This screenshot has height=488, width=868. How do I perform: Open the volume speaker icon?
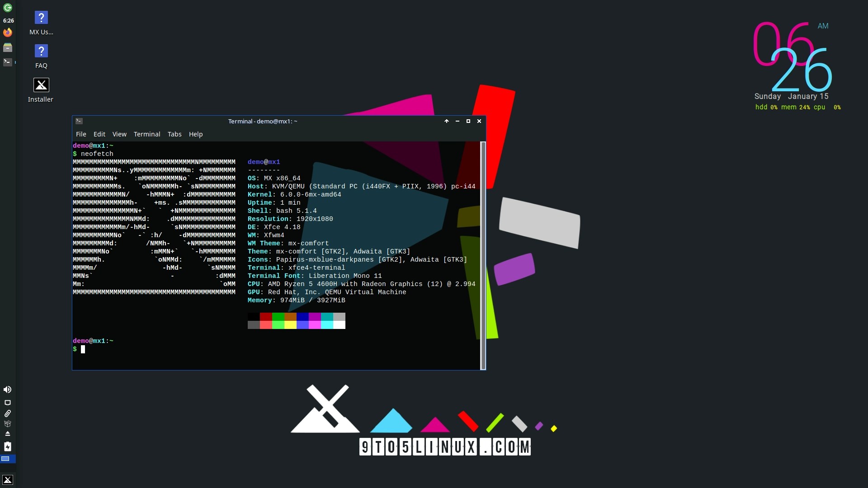click(8, 389)
